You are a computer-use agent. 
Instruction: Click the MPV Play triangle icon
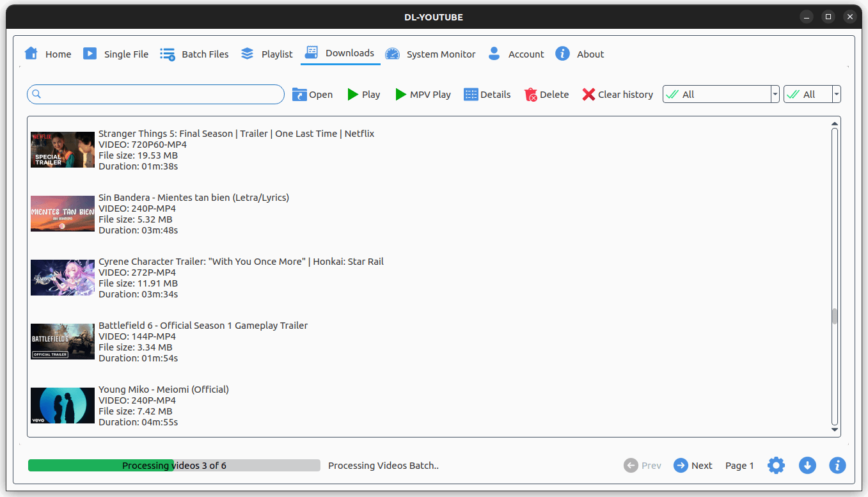pos(401,95)
